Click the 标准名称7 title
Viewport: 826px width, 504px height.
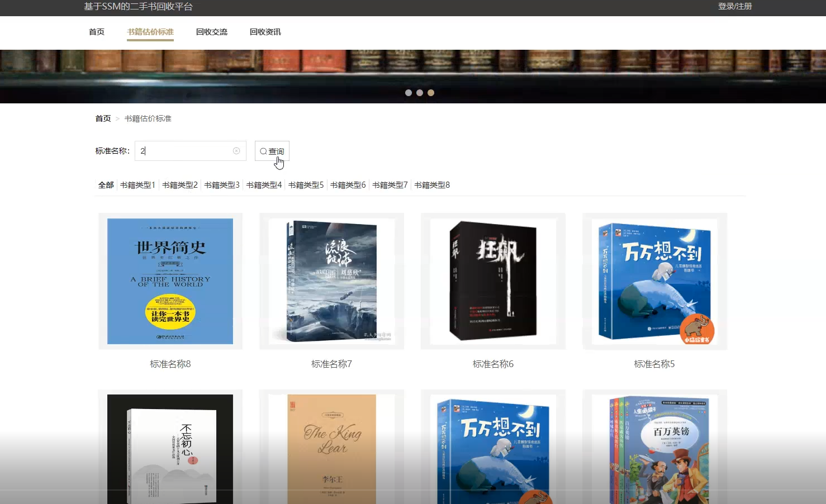point(331,364)
